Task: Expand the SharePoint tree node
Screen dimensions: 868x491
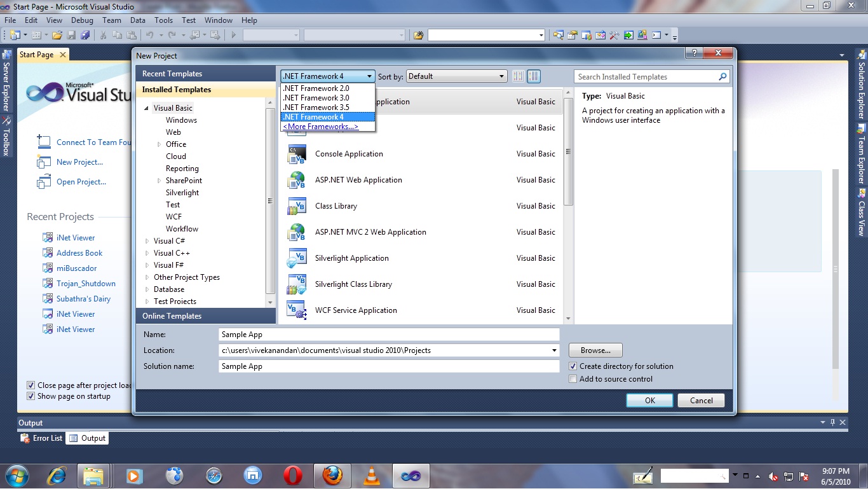Action: pos(159,181)
